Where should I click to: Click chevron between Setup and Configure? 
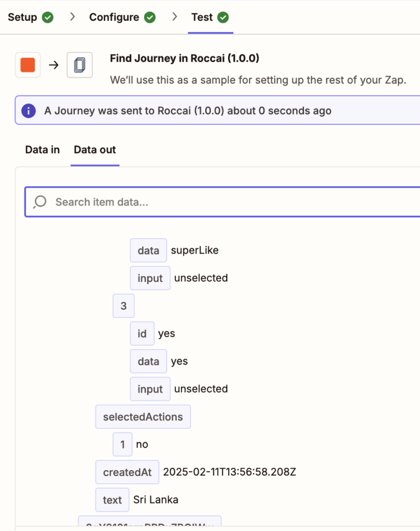point(72,17)
